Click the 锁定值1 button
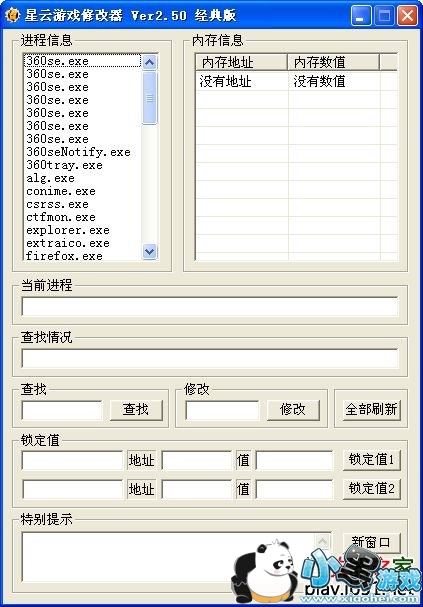This screenshot has width=423, height=607. 372,460
